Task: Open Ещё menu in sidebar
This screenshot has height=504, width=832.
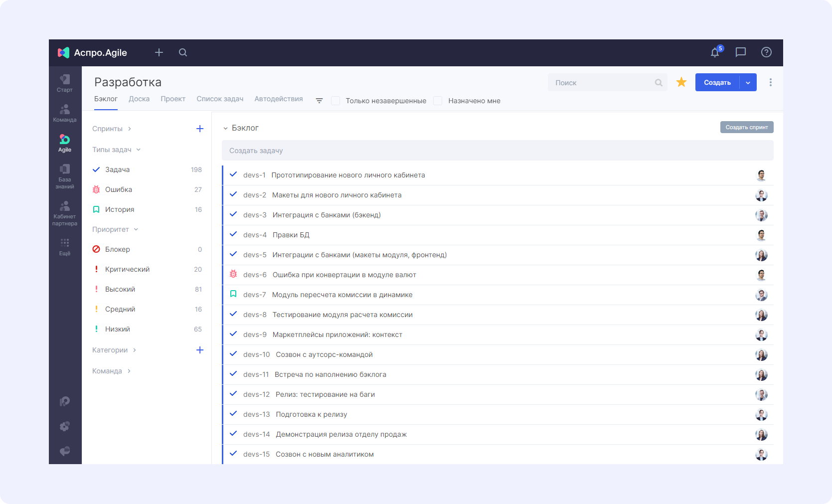Action: (x=65, y=247)
